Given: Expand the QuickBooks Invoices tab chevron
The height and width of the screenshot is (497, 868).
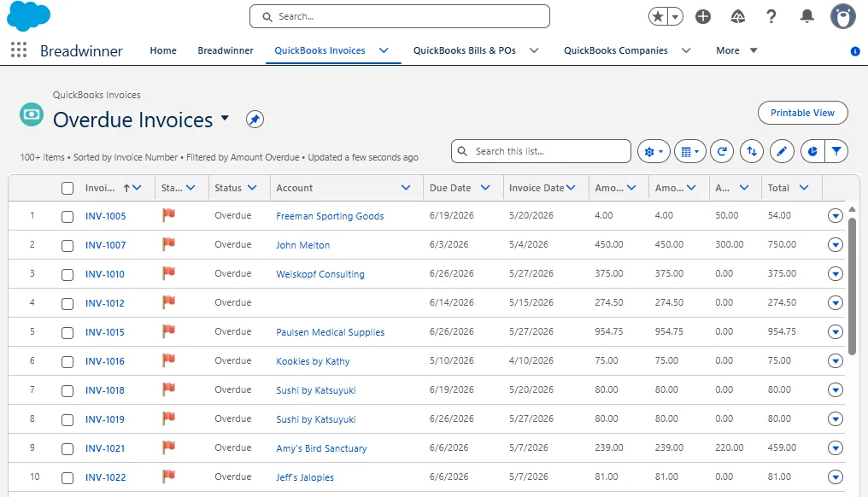Looking at the screenshot, I should [x=384, y=50].
